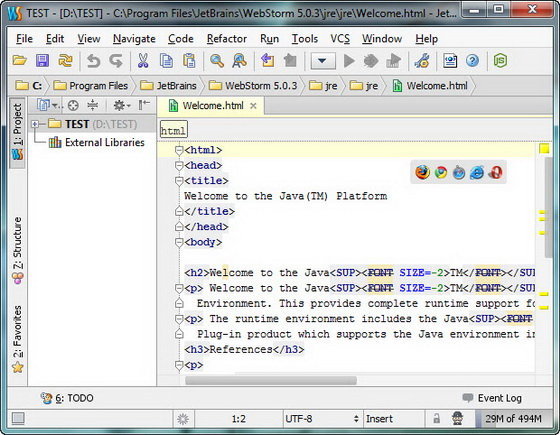Image resolution: width=560 pixels, height=435 pixels.
Task: Click the Forward navigation icon
Action: pos(290,61)
